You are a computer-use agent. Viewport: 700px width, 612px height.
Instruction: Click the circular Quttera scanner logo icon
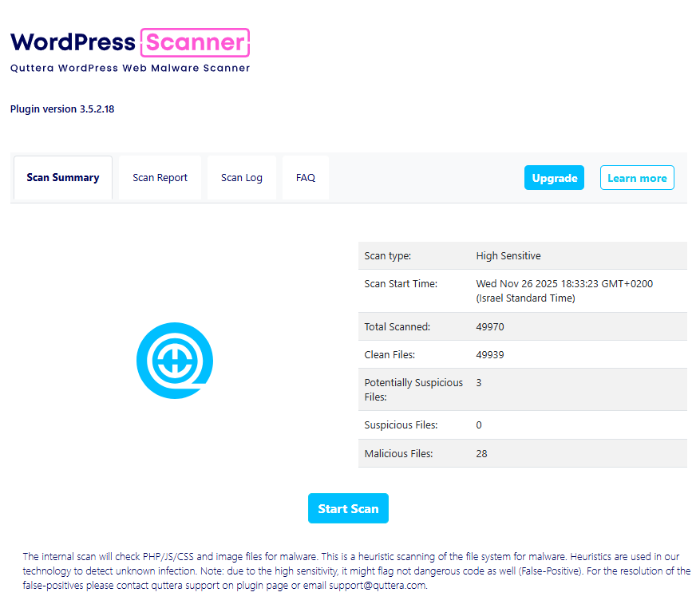click(x=174, y=360)
